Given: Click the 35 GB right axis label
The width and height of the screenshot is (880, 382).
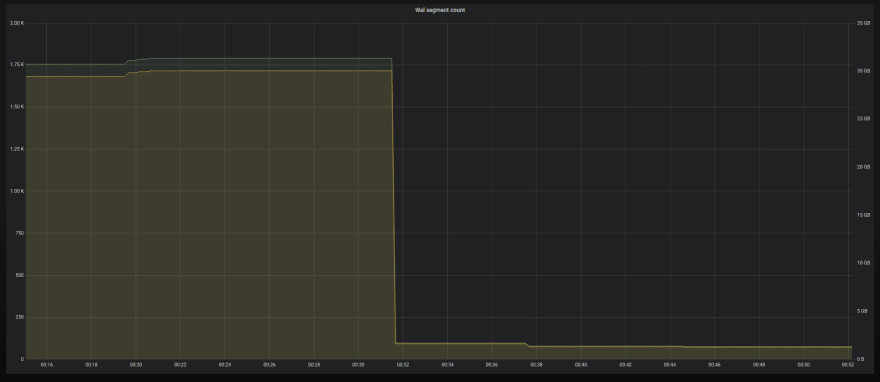Looking at the screenshot, I should (863, 23).
